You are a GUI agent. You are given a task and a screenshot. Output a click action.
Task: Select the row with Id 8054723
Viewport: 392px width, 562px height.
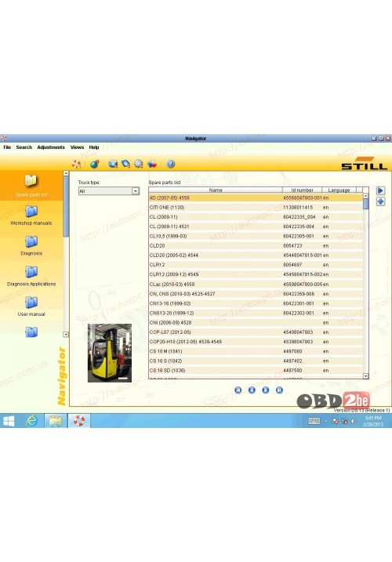pos(256,246)
